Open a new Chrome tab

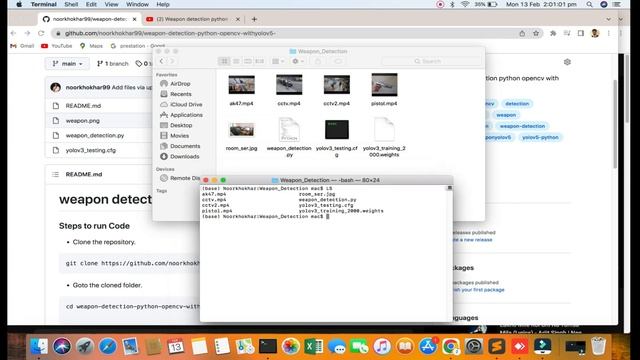tap(254, 19)
